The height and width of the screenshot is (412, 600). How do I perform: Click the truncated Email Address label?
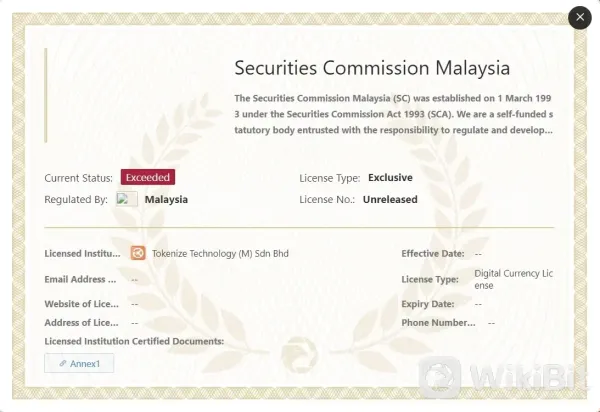81,279
